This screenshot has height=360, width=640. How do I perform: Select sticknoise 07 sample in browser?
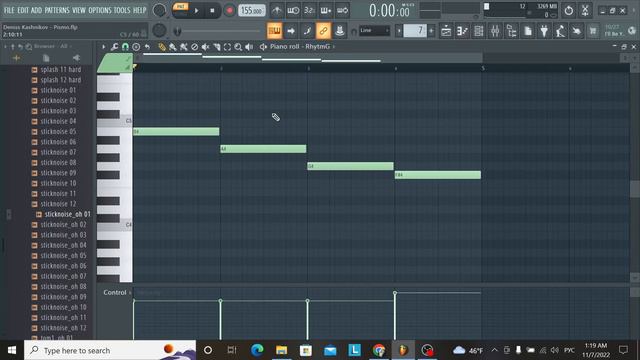point(58,152)
